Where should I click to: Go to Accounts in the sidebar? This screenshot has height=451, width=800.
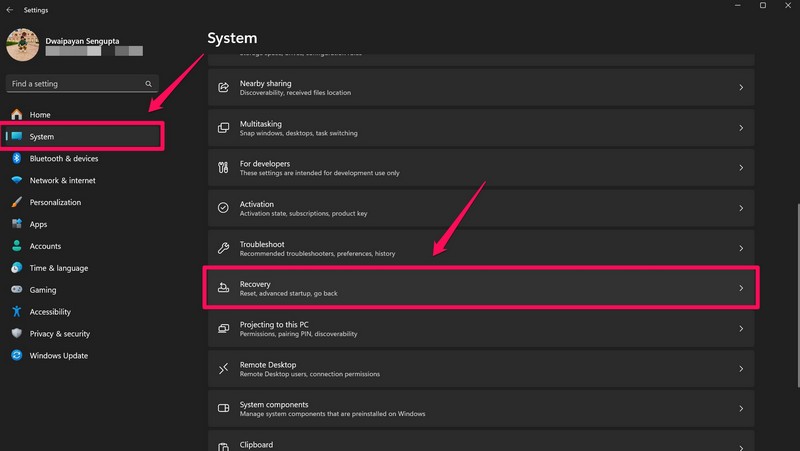tap(45, 246)
